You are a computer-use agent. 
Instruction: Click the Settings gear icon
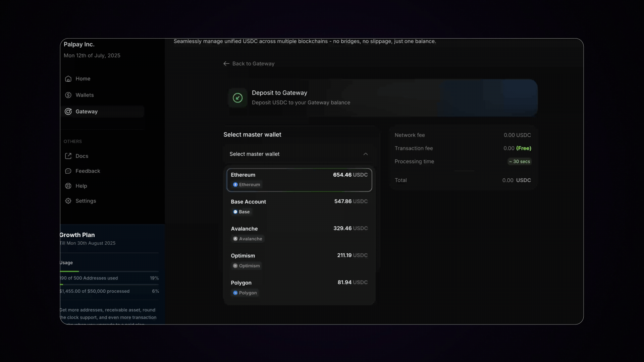(68, 201)
